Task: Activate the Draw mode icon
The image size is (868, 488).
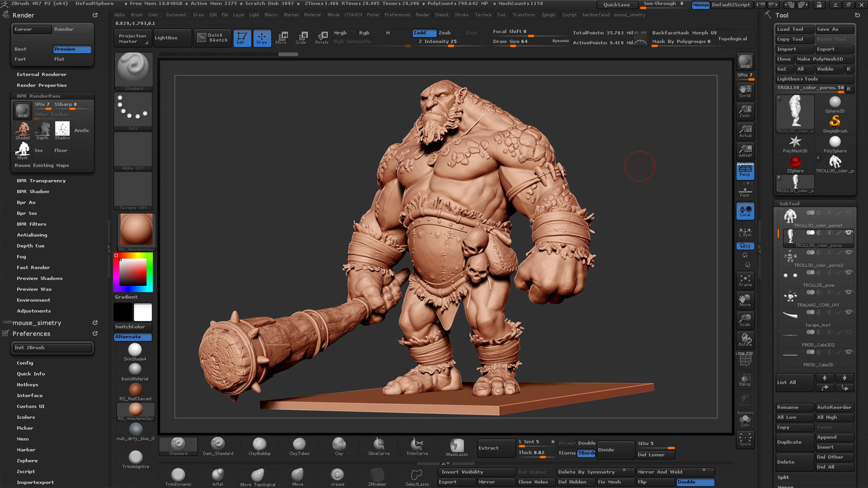Action: [x=262, y=38]
